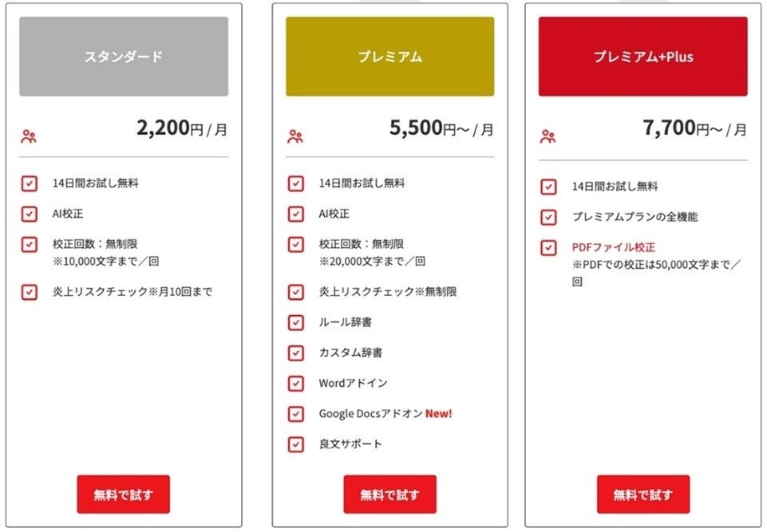The height and width of the screenshot is (532, 767).
Task: Click the gray スタンダード plan header
Action: 124,57
